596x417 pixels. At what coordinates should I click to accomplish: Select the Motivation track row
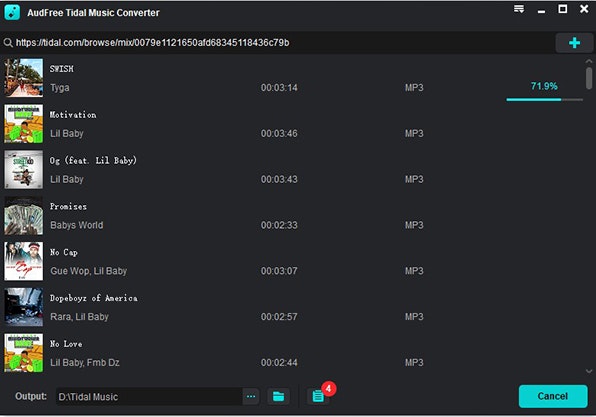[293, 124]
